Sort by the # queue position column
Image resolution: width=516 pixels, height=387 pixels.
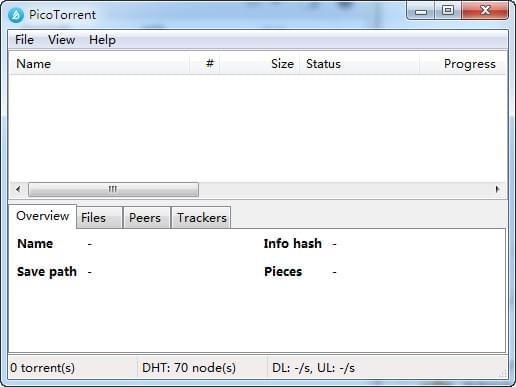(x=205, y=64)
